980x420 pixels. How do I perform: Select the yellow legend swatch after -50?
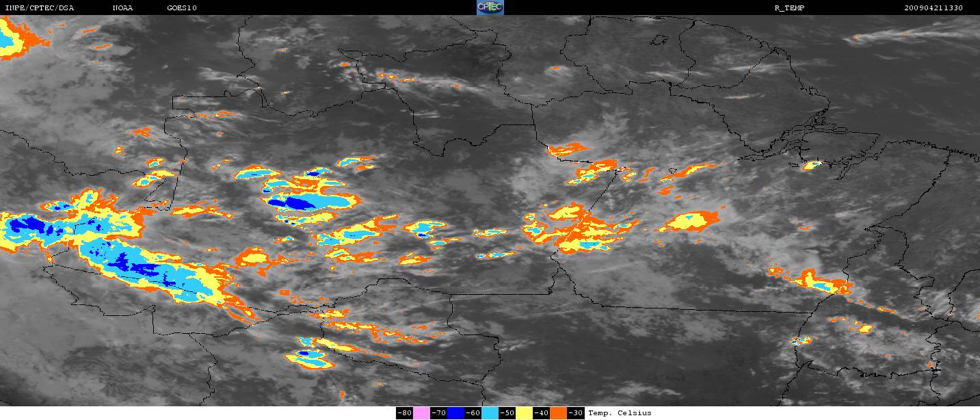524,413
